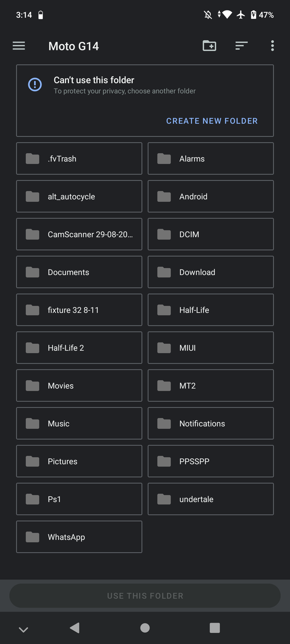The width and height of the screenshot is (290, 644).
Task: Open the Half-Life 2 folder
Action: click(79, 348)
